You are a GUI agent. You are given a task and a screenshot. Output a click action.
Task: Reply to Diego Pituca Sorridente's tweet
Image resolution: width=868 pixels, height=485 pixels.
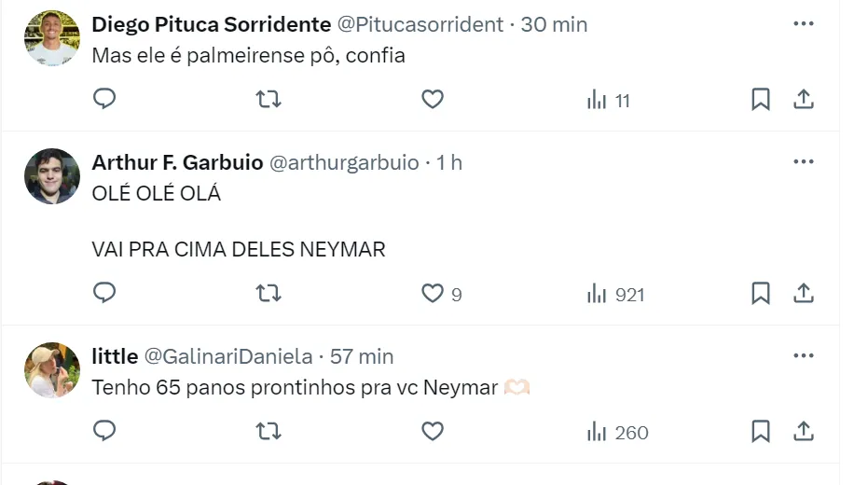[104, 99]
